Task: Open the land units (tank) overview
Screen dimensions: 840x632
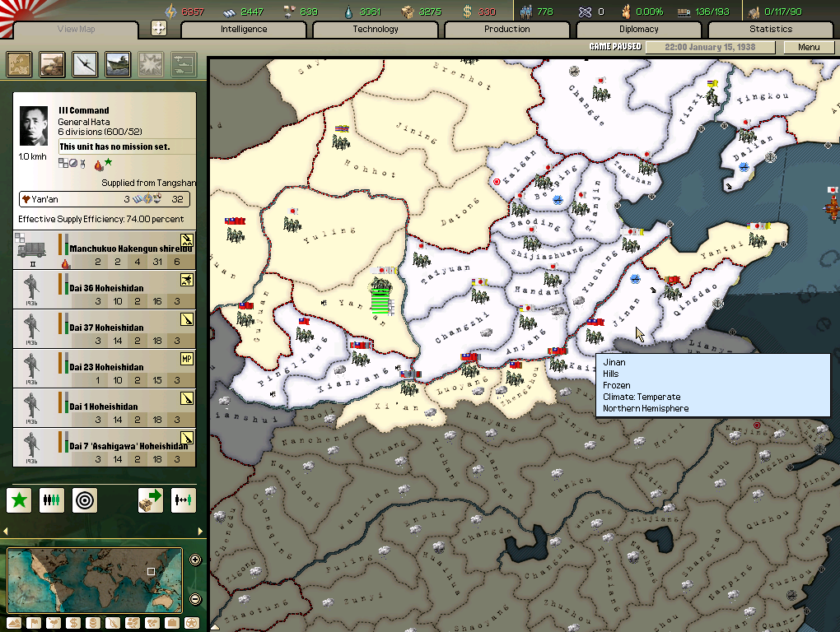Action: 52,64
